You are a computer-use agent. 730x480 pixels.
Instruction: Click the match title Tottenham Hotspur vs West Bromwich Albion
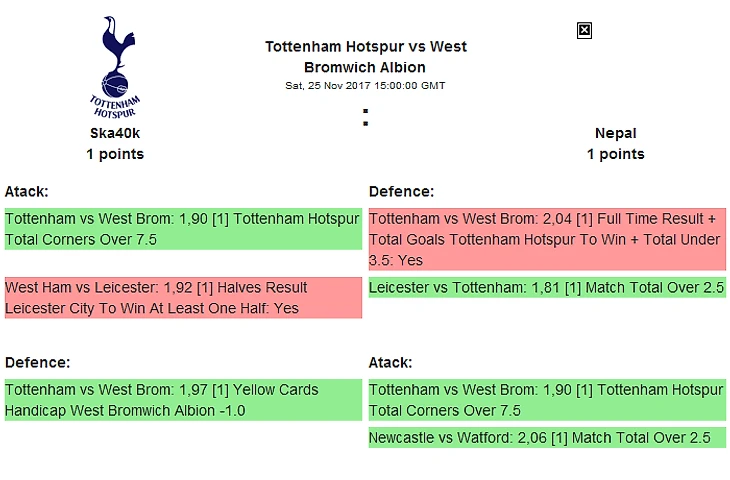pyautogui.click(x=365, y=57)
